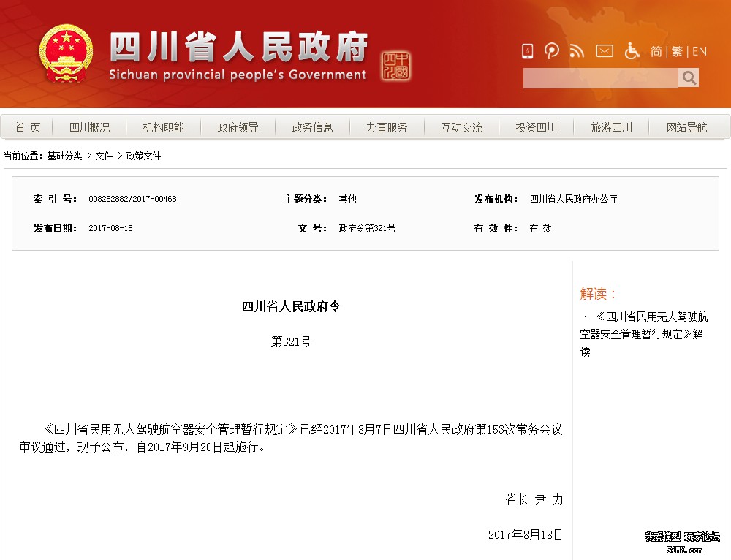731x560 pixels.
Task: Expand the 网站导航 site navigation menu
Action: 686,127
